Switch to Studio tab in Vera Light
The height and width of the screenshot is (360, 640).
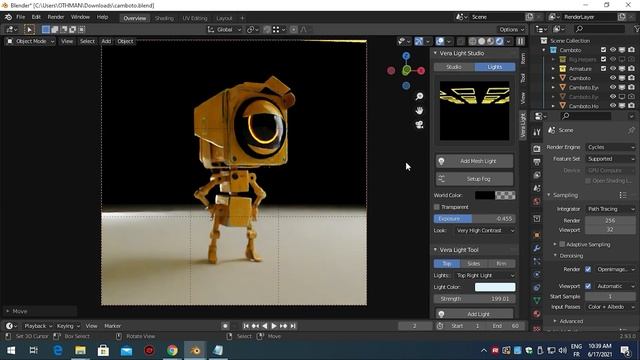454,67
